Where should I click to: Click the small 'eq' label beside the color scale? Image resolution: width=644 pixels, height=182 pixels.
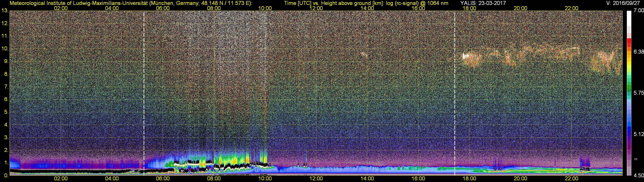(x=636, y=159)
